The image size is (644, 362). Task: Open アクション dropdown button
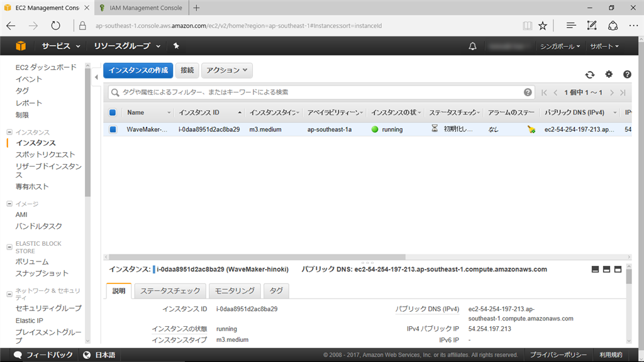pos(226,70)
